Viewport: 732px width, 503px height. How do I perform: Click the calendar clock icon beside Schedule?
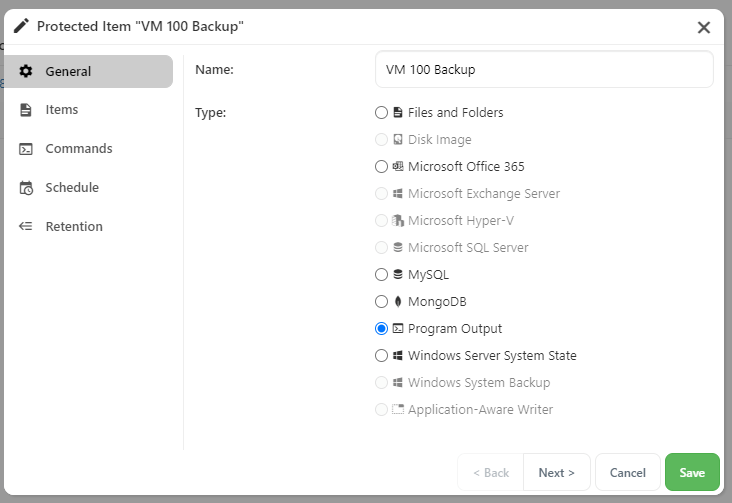point(26,188)
